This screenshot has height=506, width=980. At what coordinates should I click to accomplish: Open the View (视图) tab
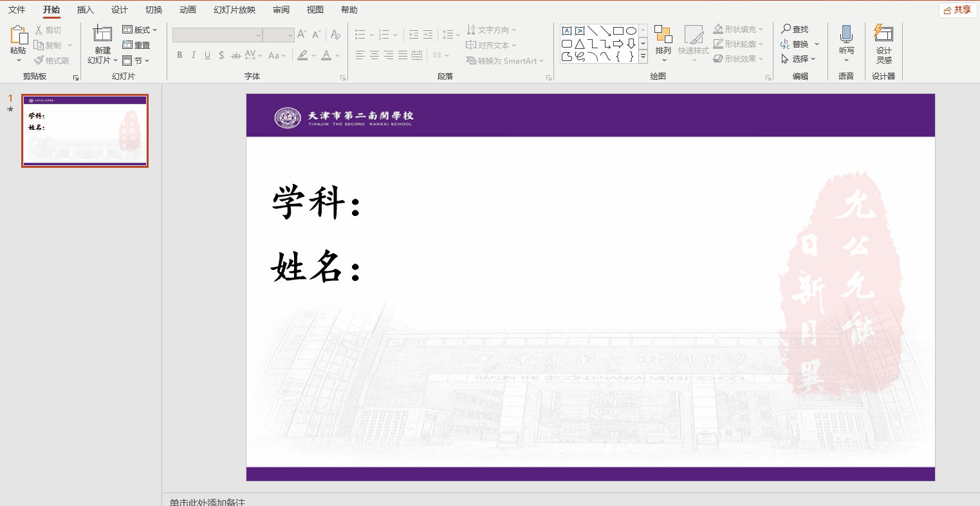(315, 10)
